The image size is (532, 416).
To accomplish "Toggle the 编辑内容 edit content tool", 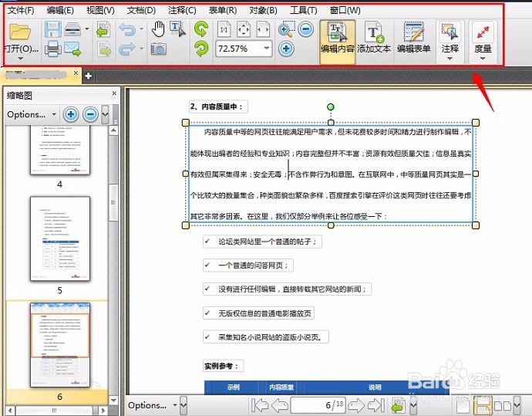I will tap(337, 42).
